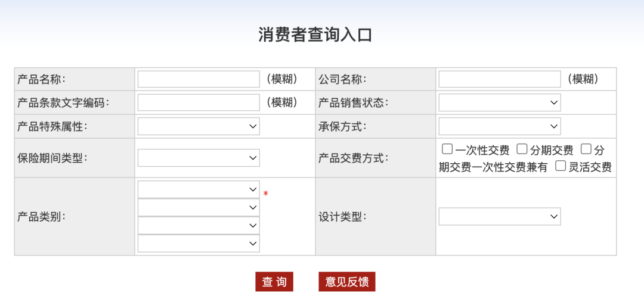
Task: Click the chevron arrow of 承保方式 select
Action: coord(553,126)
